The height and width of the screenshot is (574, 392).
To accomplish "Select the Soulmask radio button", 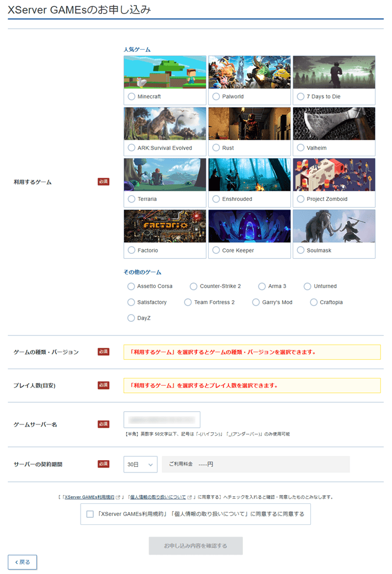I will point(301,251).
